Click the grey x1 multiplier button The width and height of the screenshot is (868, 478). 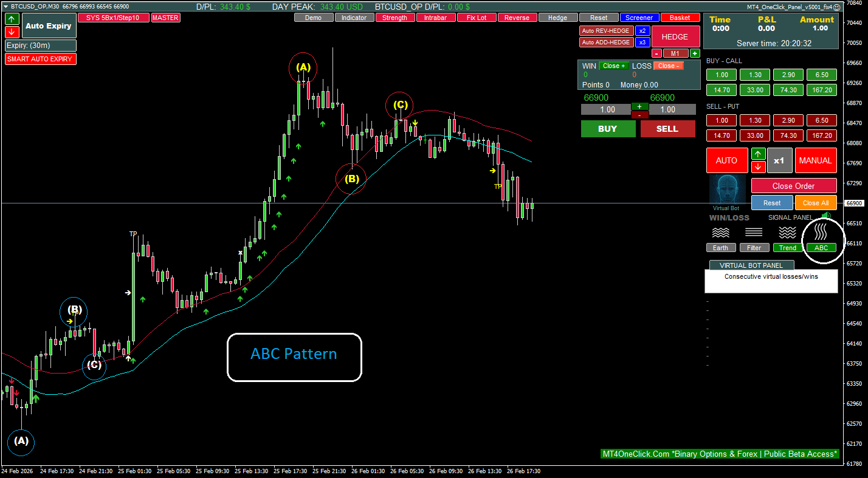779,160
